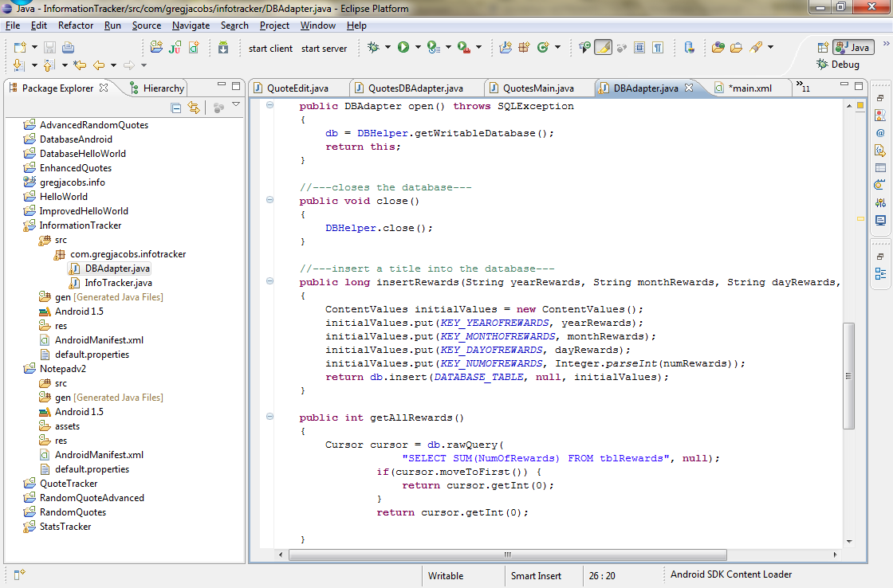Switch to the QuotesMain.java editor tab

tap(538, 88)
